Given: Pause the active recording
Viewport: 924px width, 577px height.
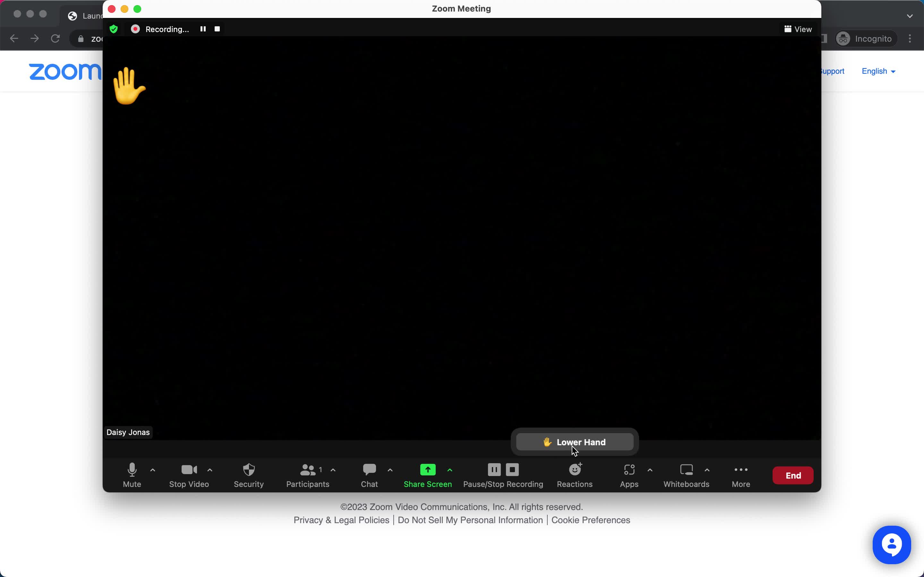Looking at the screenshot, I should (x=203, y=29).
